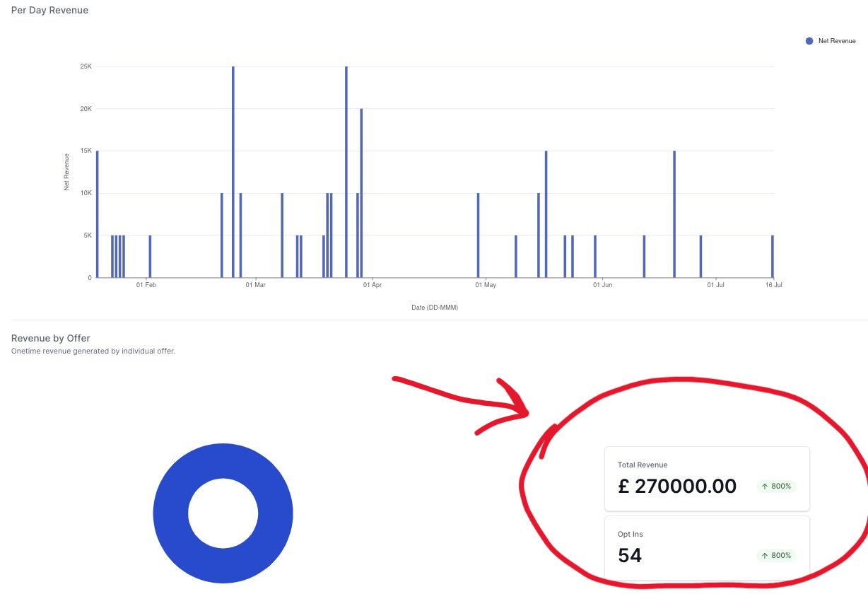This screenshot has height=594, width=868.
Task: Click the 800% badge on Total Revenue
Action: 776,487
